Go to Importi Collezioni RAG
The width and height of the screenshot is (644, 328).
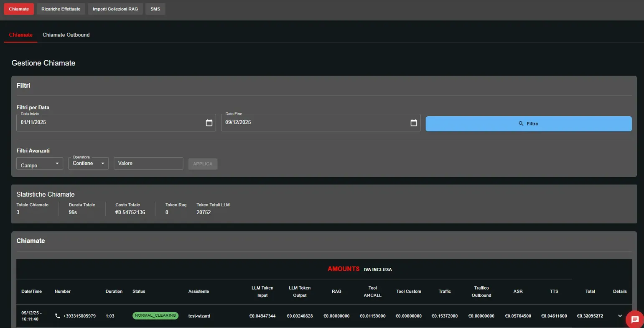point(115,9)
